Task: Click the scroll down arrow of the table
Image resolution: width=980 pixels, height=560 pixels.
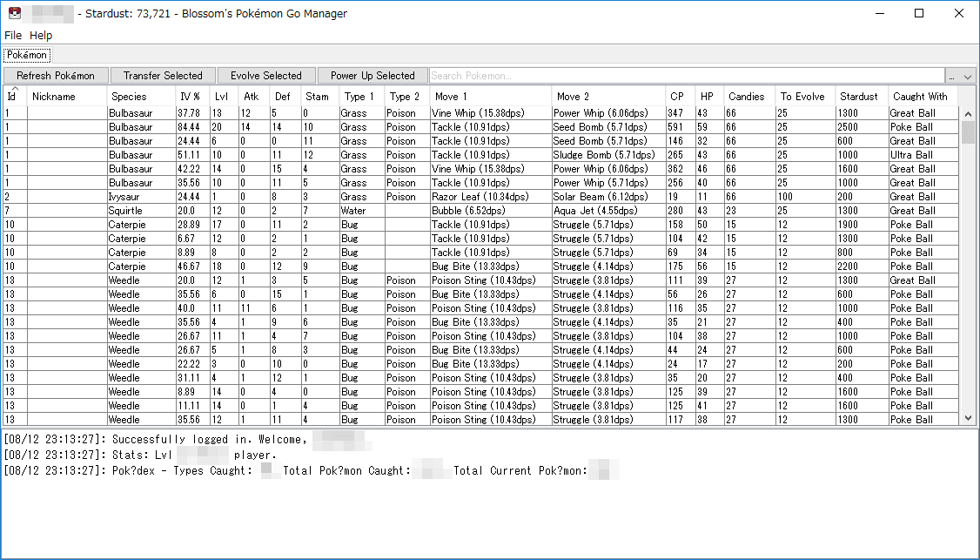Action: 968,419
